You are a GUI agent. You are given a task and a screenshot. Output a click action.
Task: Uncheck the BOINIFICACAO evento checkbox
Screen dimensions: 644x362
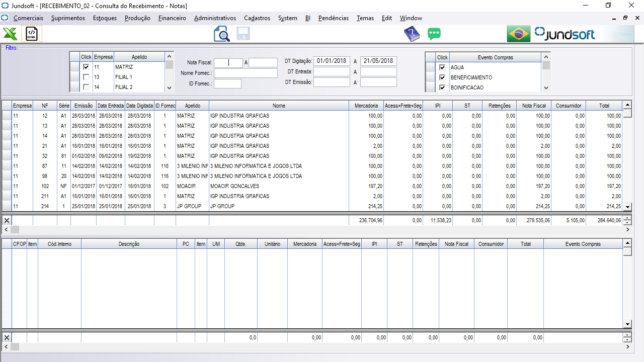click(x=442, y=87)
